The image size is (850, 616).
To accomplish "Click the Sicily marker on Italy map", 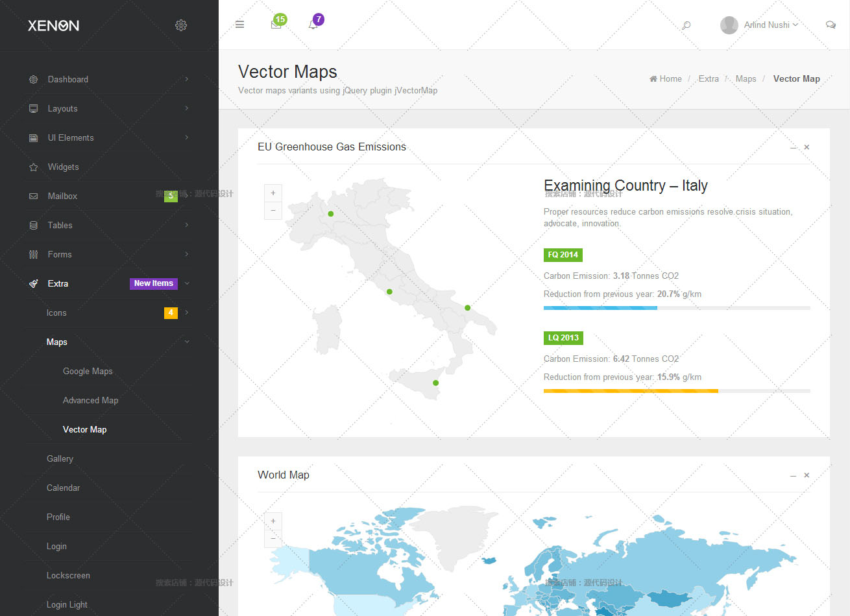I will pos(435,383).
